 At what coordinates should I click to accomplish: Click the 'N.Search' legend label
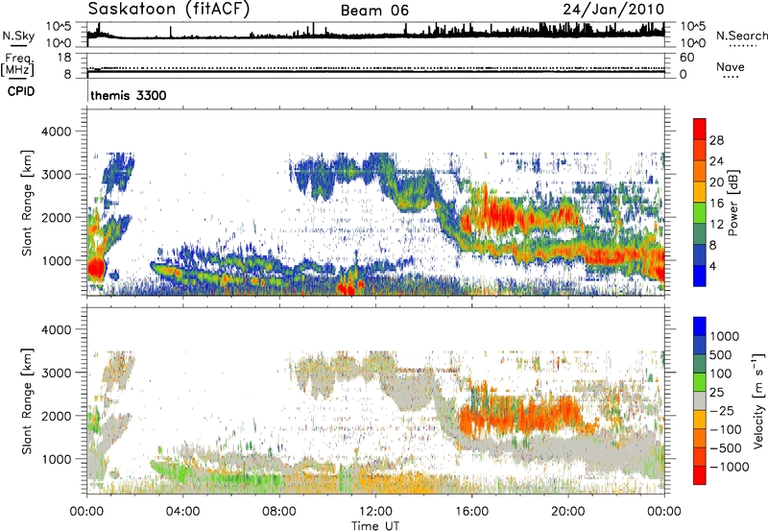pyautogui.click(x=741, y=36)
